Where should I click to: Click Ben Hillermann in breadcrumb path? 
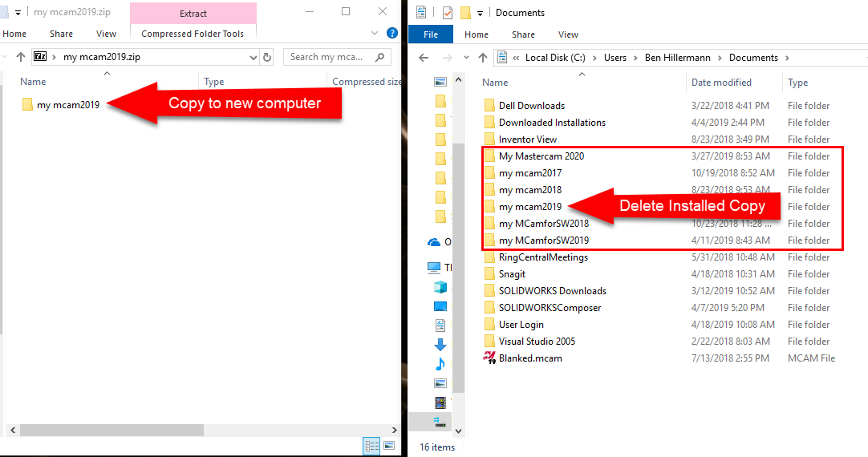[678, 58]
